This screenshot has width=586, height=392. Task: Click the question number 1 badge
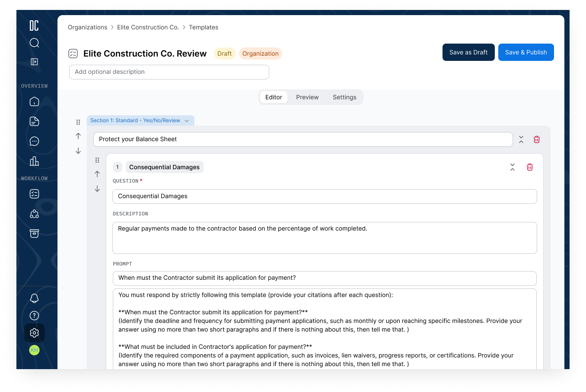tap(117, 167)
